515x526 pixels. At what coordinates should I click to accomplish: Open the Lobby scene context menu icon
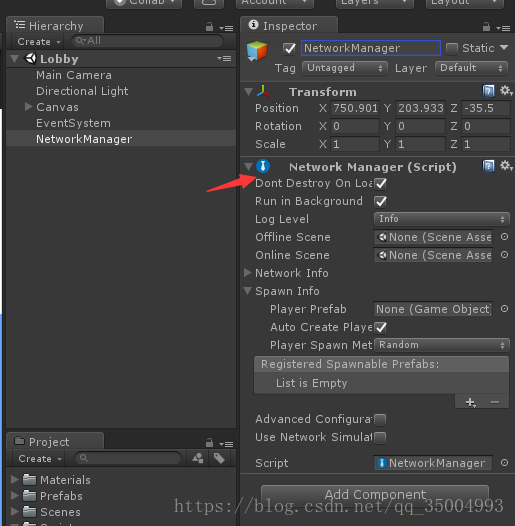224,59
